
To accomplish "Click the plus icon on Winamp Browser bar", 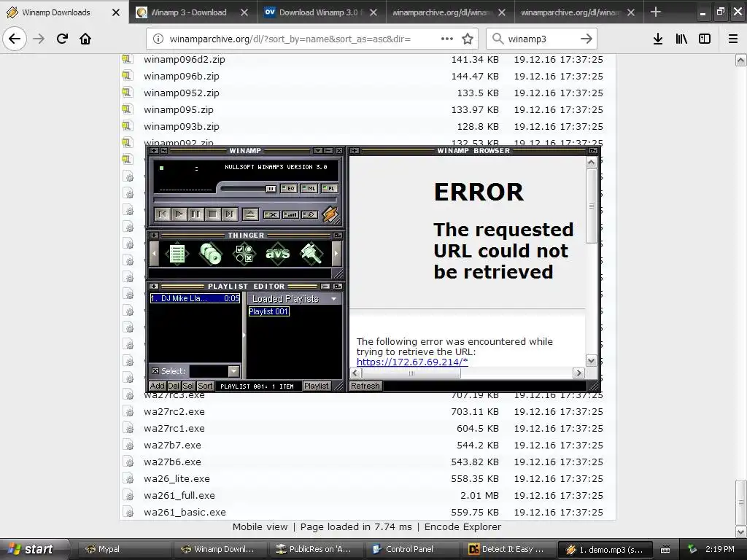I will (x=355, y=150).
